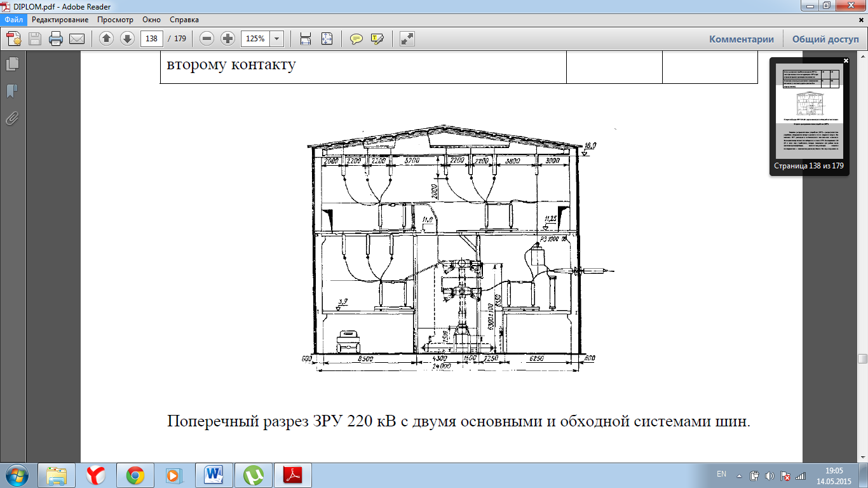
Task: Go to the next page arrow
Action: 127,39
